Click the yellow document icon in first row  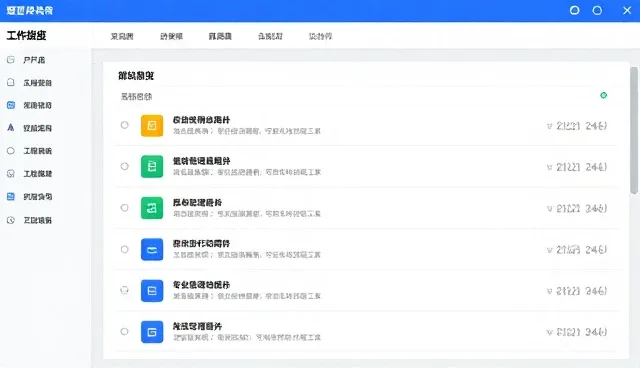(152, 125)
